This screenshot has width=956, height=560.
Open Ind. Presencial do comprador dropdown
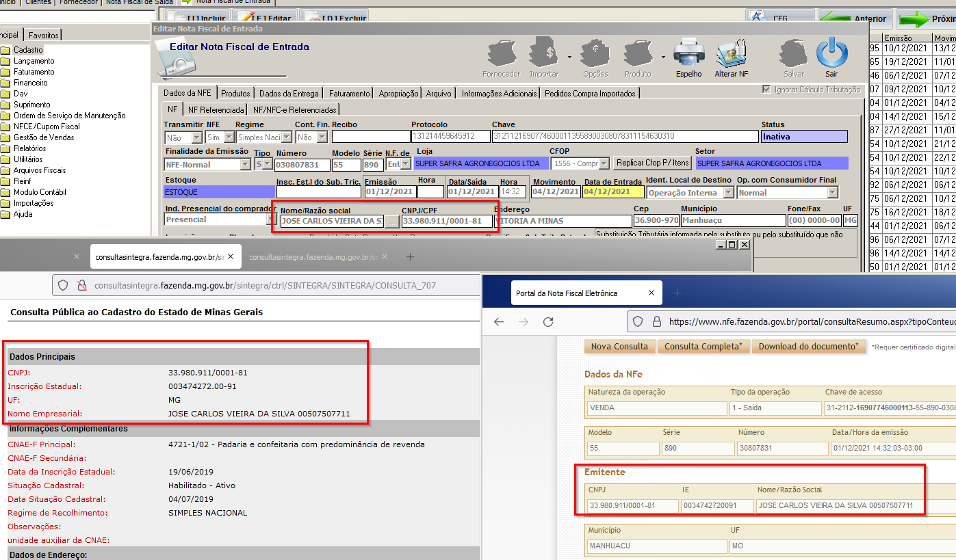tap(270, 219)
